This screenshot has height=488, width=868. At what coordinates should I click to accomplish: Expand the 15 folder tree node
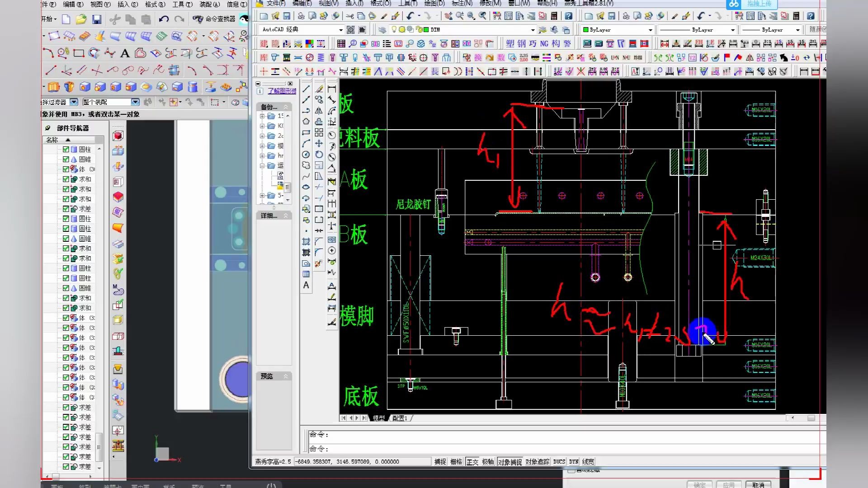tap(262, 116)
